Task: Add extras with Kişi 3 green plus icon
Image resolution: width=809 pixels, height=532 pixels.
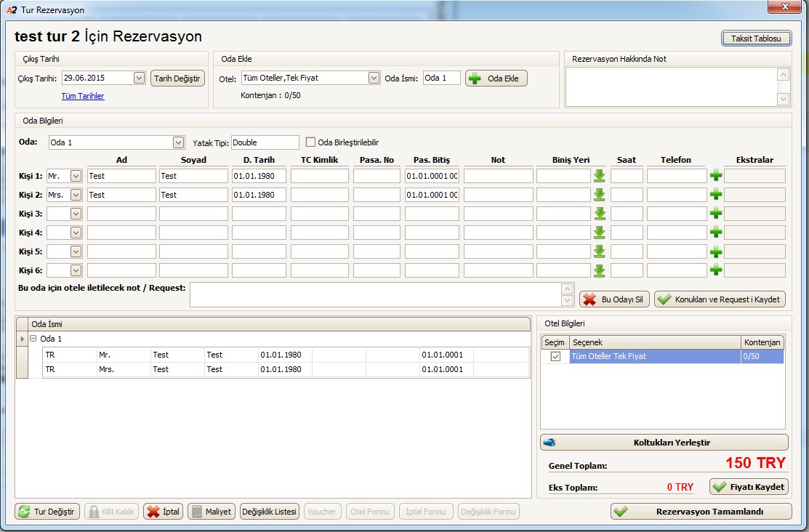Action: click(x=716, y=213)
